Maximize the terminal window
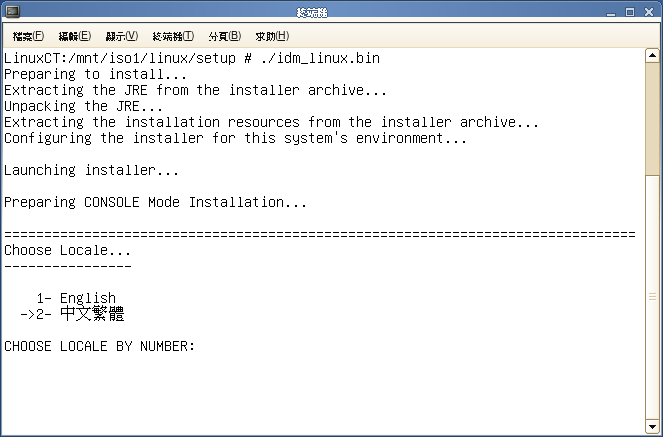This screenshot has width=663, height=437. pos(632,12)
